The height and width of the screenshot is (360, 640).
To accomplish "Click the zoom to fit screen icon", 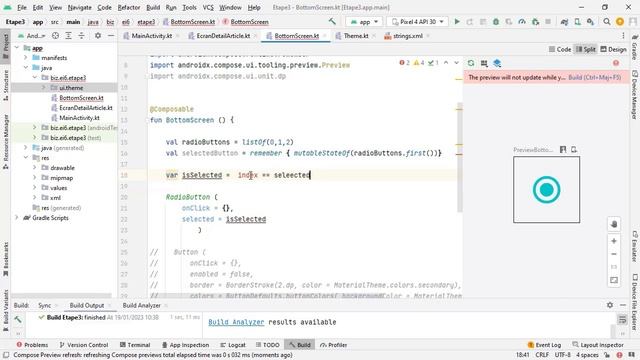I will pos(614,280).
